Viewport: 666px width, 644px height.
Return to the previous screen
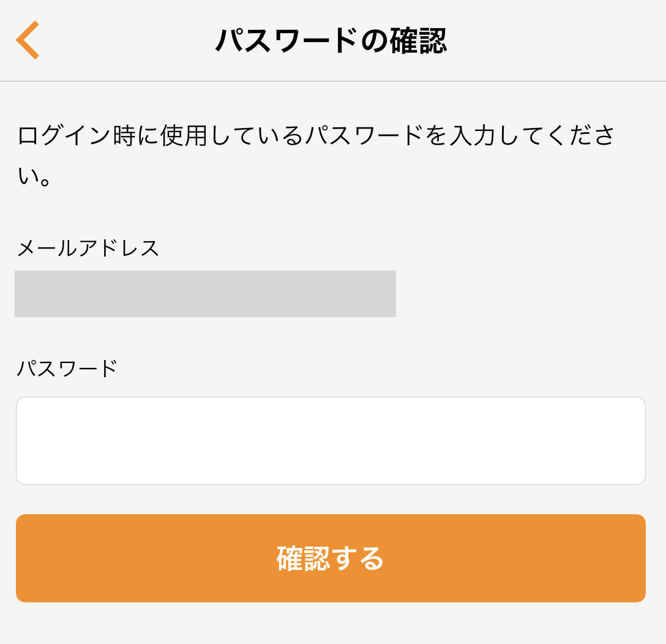point(28,40)
